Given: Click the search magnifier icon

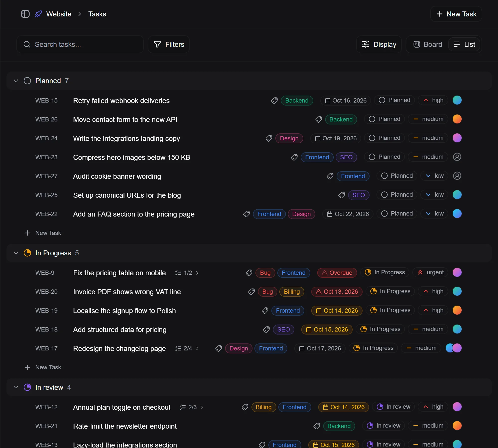Looking at the screenshot, I should coord(27,44).
